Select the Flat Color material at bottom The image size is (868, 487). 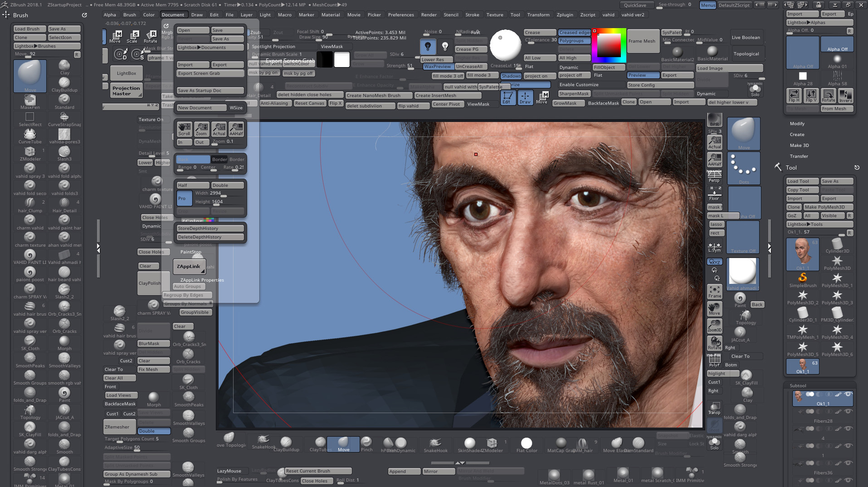(x=527, y=444)
